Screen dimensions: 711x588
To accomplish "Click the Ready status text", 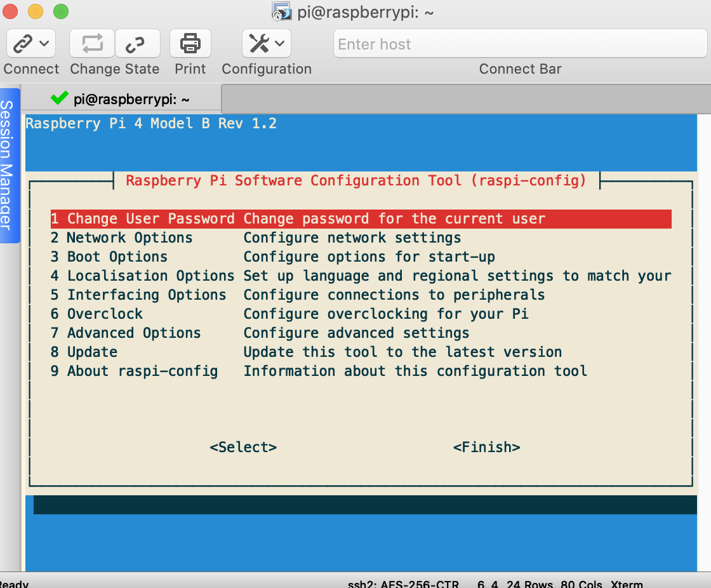I will pyautogui.click(x=13, y=584).
